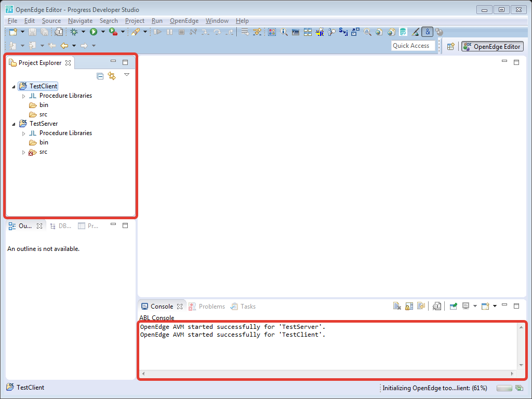Click the Suspend pause icon
The height and width of the screenshot is (399, 532).
[x=169, y=32]
